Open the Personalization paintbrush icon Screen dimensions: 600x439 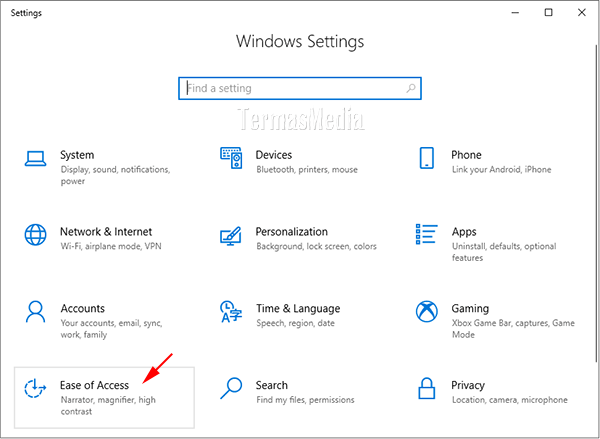[x=231, y=237]
